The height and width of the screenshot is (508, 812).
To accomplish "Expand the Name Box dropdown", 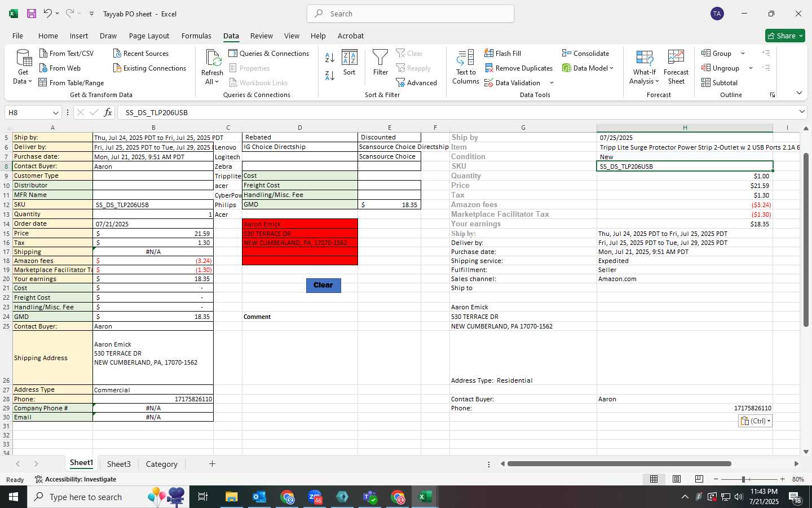I will 55,113.
